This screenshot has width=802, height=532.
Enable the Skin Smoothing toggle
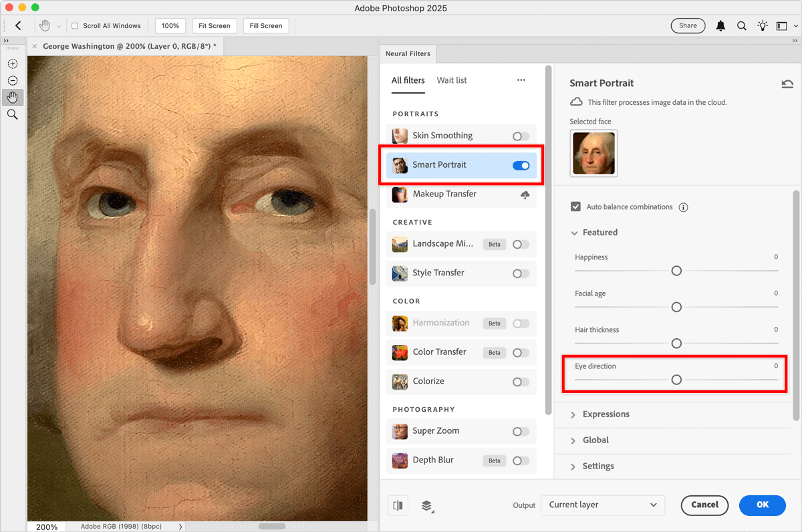click(521, 136)
